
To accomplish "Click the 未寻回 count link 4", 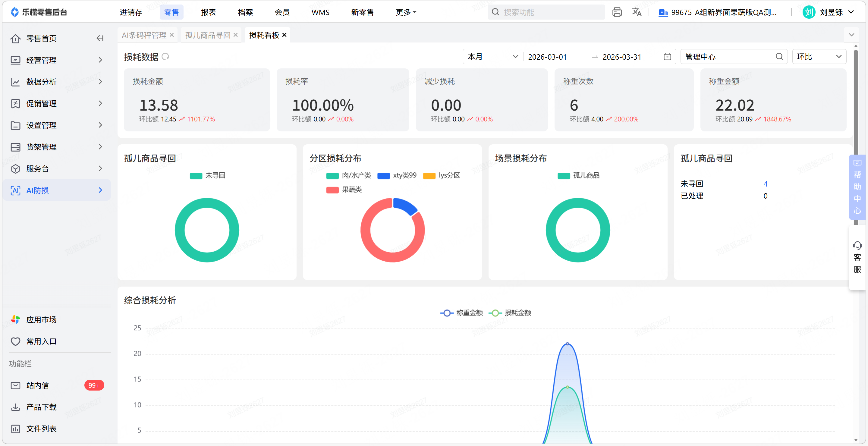I will click(765, 184).
